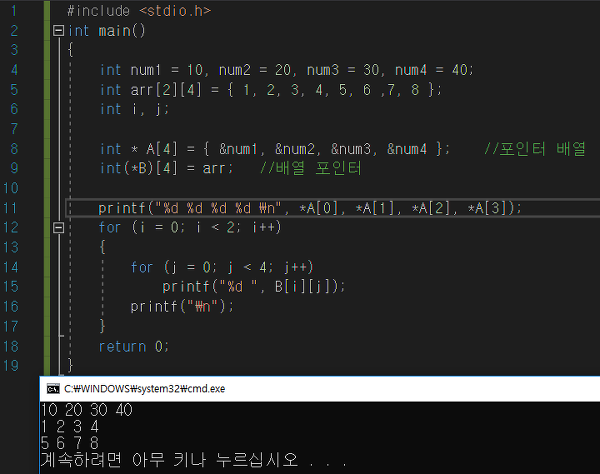Click the for (i = 0 loop header
The width and height of the screenshot is (600, 474).
click(x=190, y=228)
